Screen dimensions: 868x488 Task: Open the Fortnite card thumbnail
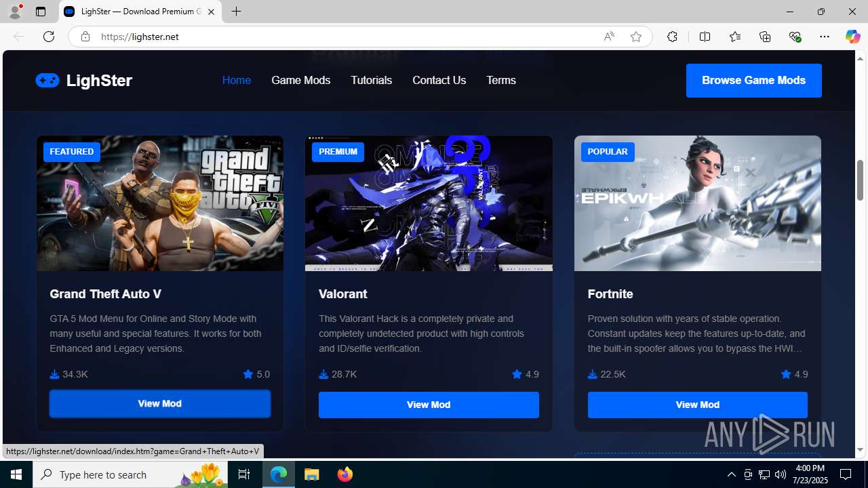pyautogui.click(x=697, y=203)
